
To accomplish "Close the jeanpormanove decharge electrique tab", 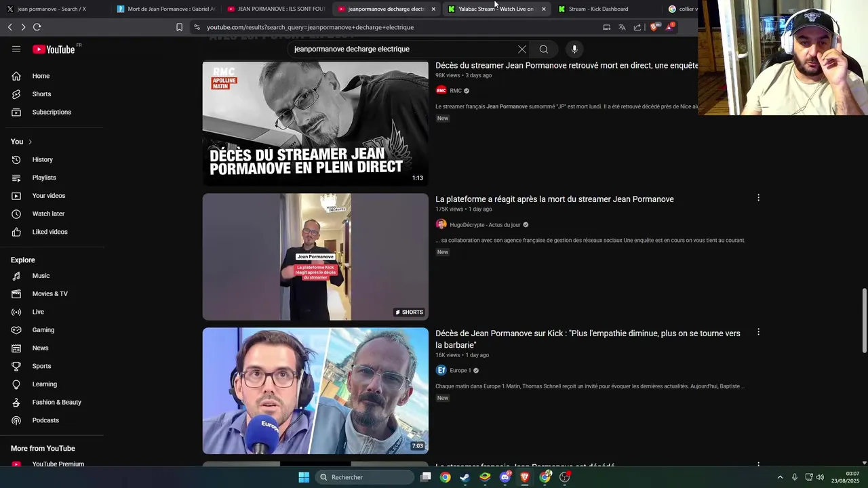I will coord(433,9).
